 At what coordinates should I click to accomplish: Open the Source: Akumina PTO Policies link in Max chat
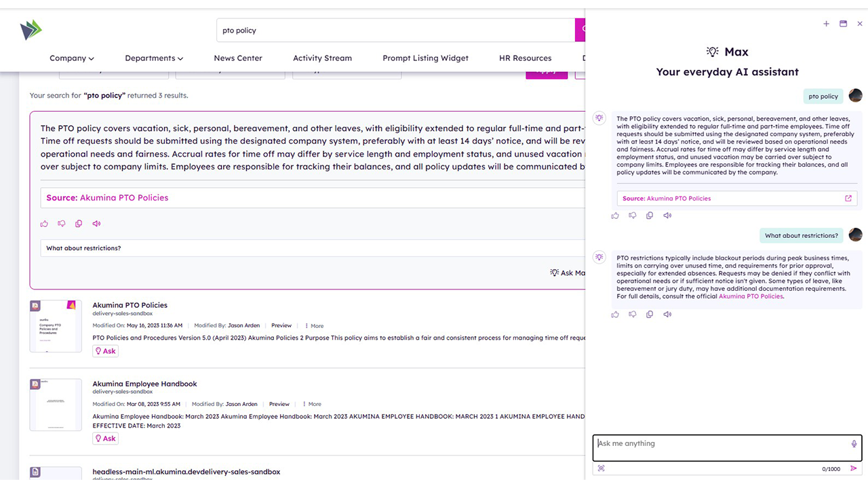[x=667, y=199]
